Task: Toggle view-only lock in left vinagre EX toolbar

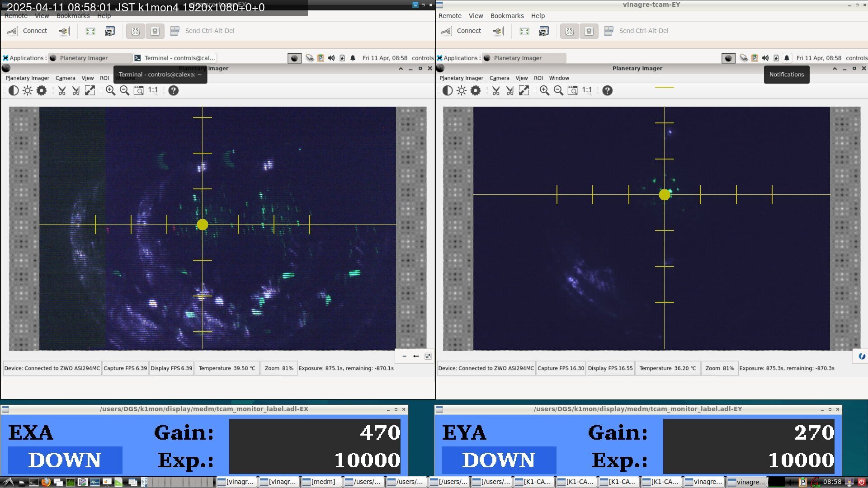Action: tap(155, 31)
